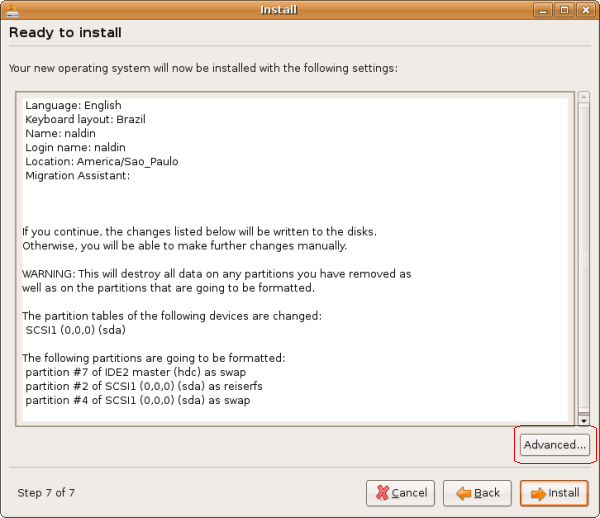The height and width of the screenshot is (518, 600).
Task: Click the 'Step 7 of 7' label
Action: pyautogui.click(x=46, y=493)
